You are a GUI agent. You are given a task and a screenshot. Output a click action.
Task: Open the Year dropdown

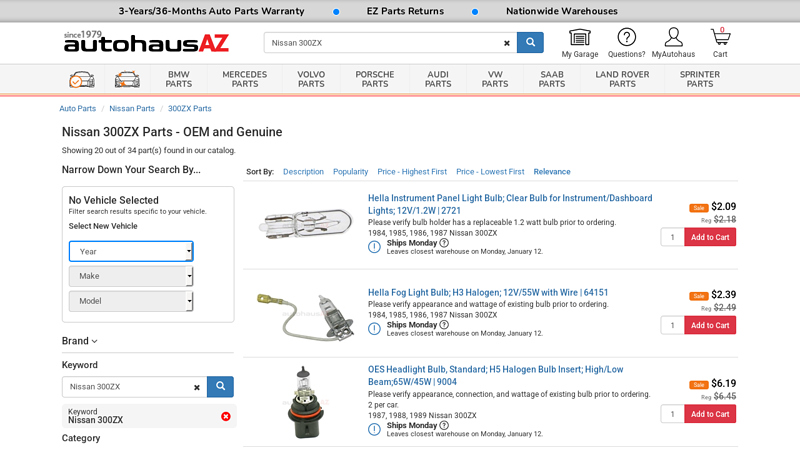click(131, 252)
